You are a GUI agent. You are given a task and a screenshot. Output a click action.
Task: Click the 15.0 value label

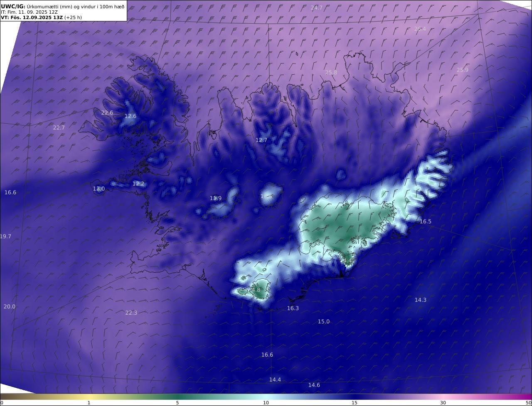click(323, 321)
